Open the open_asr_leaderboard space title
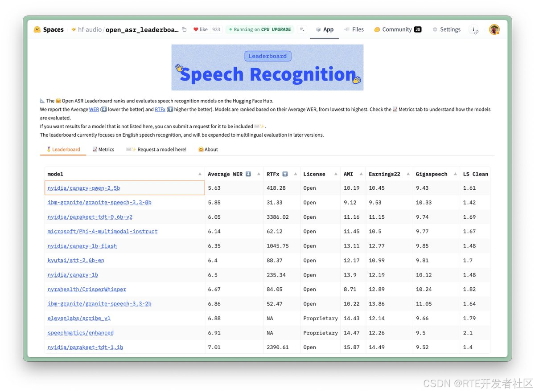 pyautogui.click(x=142, y=30)
